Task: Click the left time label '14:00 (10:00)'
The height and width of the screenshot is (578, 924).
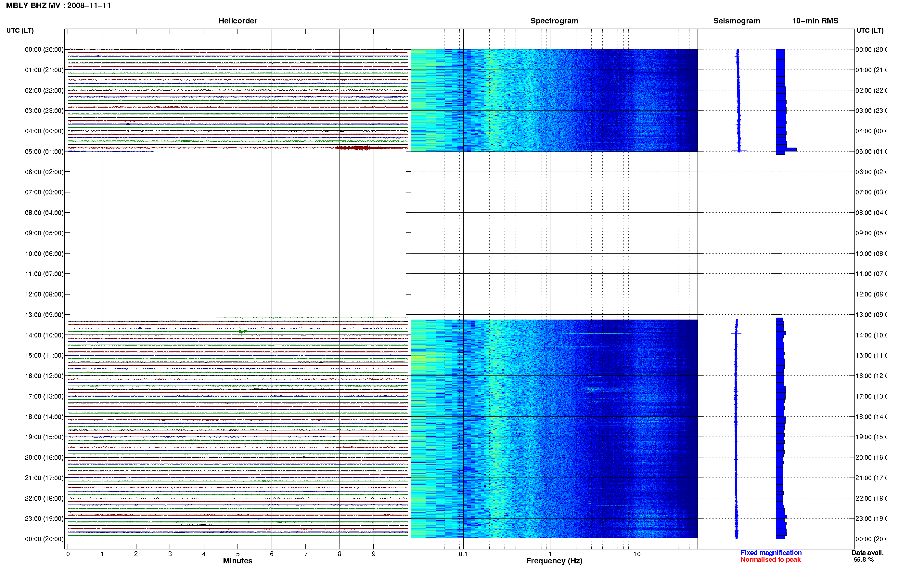Action: point(44,335)
